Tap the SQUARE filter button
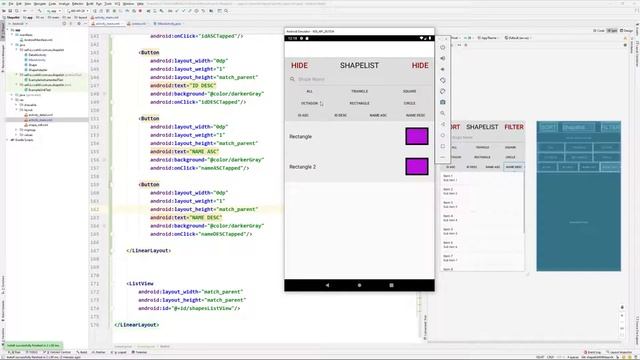Screen dimensions: 640x360 coord(409,91)
